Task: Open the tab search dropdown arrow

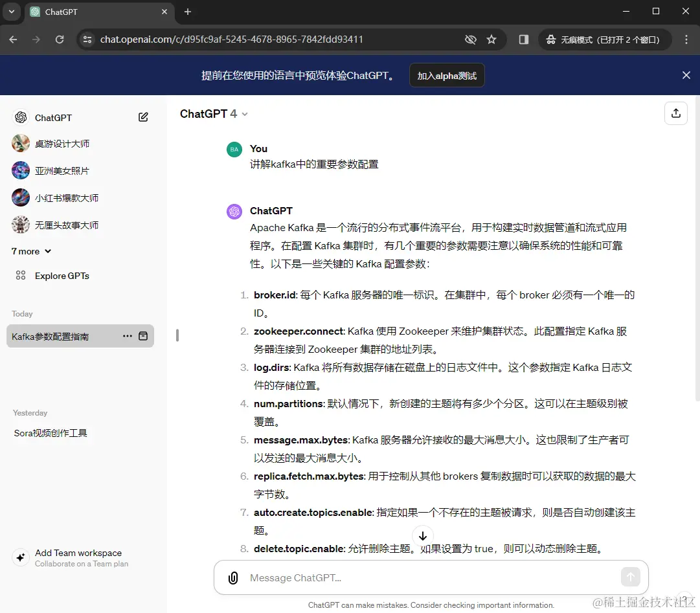Action: tap(12, 12)
